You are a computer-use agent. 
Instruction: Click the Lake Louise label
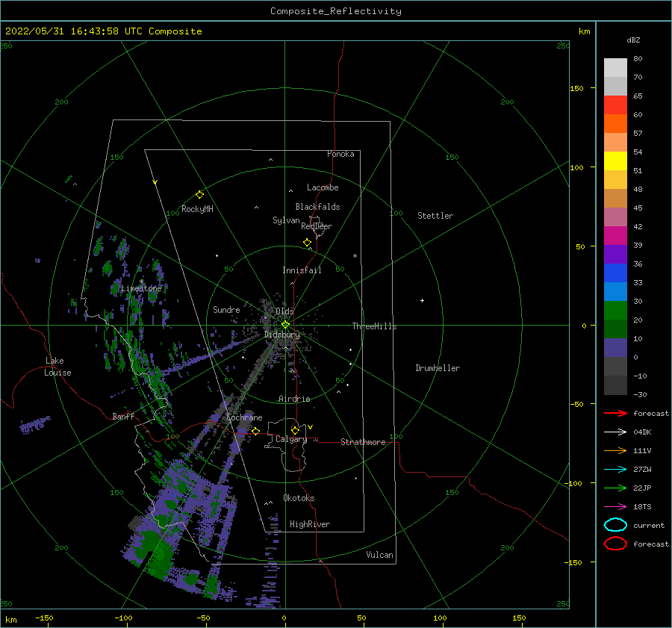[x=57, y=367]
